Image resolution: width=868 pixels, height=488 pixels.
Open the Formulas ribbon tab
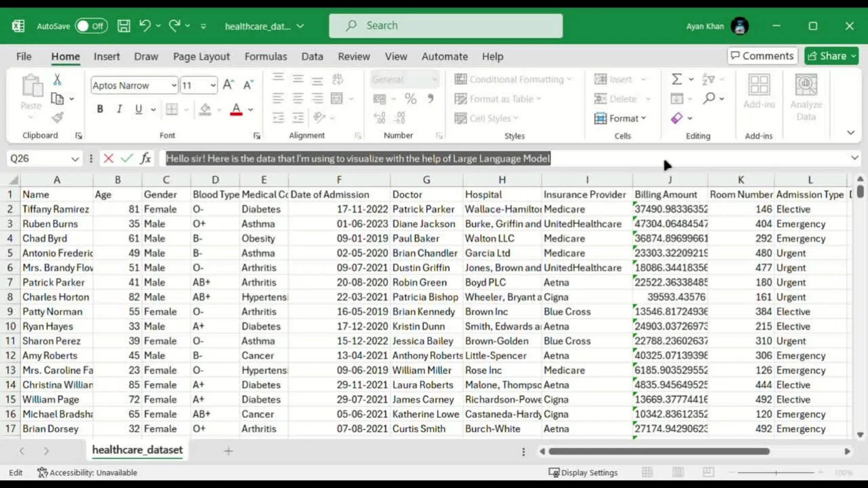(x=265, y=56)
